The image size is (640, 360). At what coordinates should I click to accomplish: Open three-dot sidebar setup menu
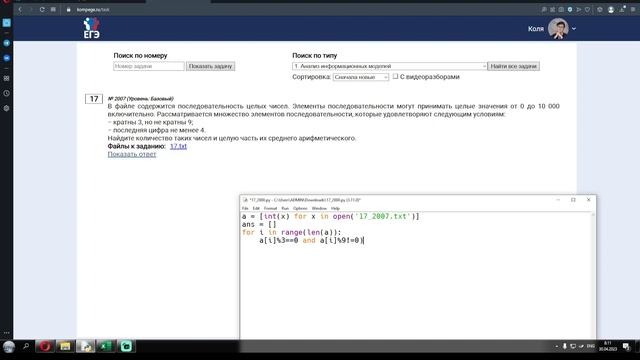pos(7,333)
